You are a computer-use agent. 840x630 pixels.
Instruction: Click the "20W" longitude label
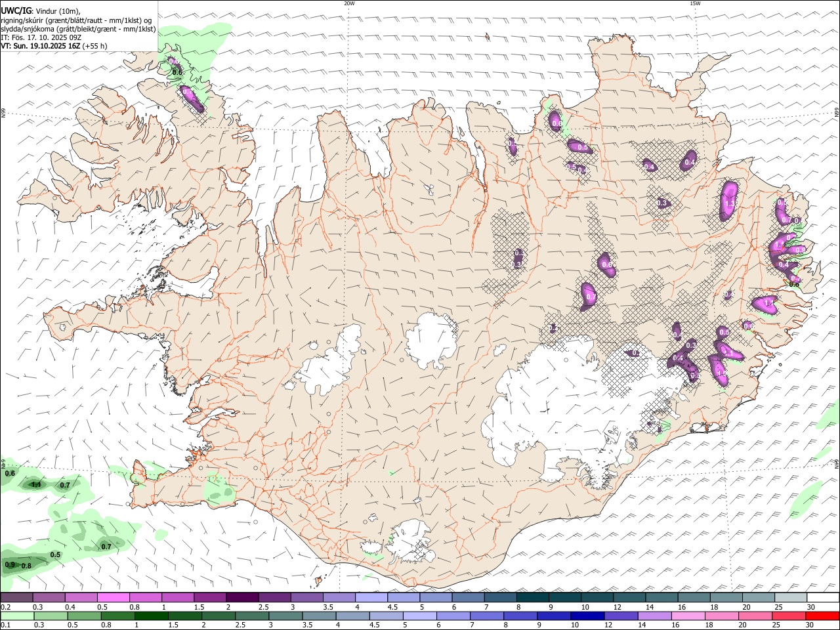(349, 3)
